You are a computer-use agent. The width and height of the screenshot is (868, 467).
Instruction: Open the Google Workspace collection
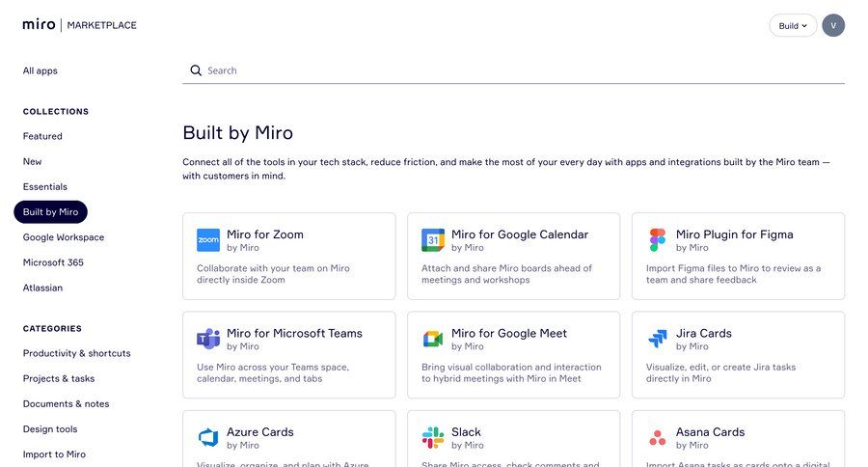click(x=64, y=237)
